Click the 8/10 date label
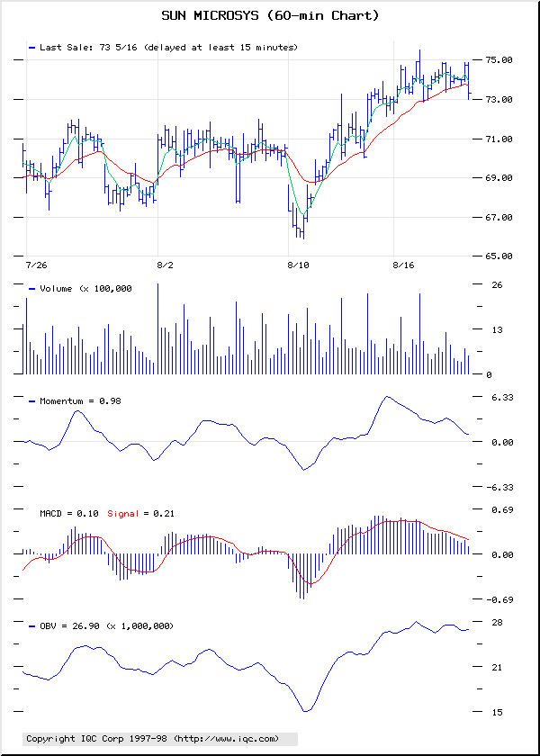The width and height of the screenshot is (540, 756). [x=298, y=265]
